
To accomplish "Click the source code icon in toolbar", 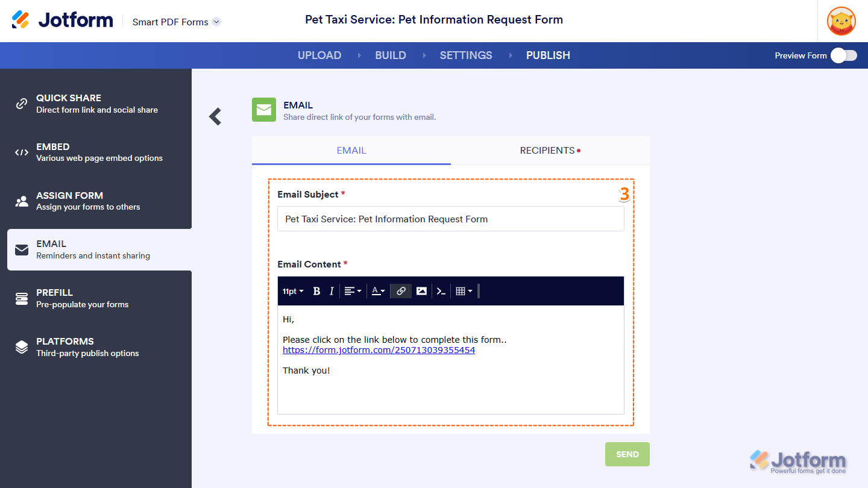I will pos(441,292).
